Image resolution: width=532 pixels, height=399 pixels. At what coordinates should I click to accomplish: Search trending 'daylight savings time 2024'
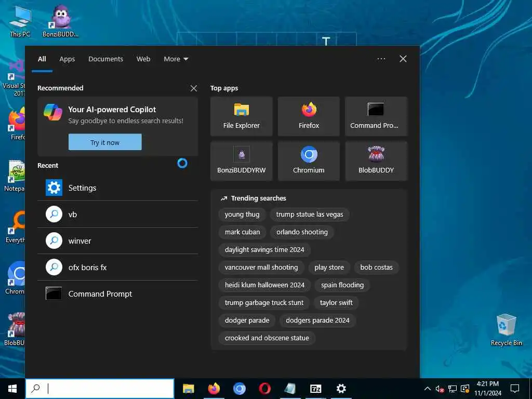pos(264,250)
